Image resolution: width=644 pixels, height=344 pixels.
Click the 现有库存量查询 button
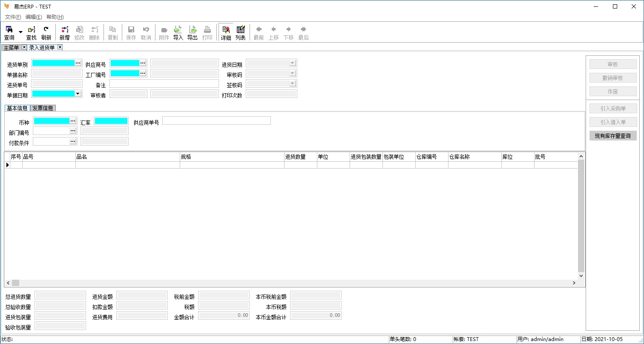tap(613, 136)
